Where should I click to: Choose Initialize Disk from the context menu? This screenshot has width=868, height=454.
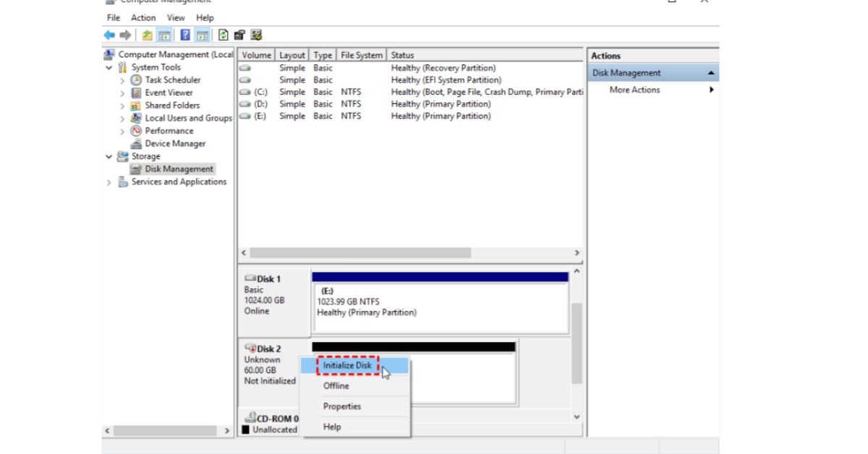355,366
